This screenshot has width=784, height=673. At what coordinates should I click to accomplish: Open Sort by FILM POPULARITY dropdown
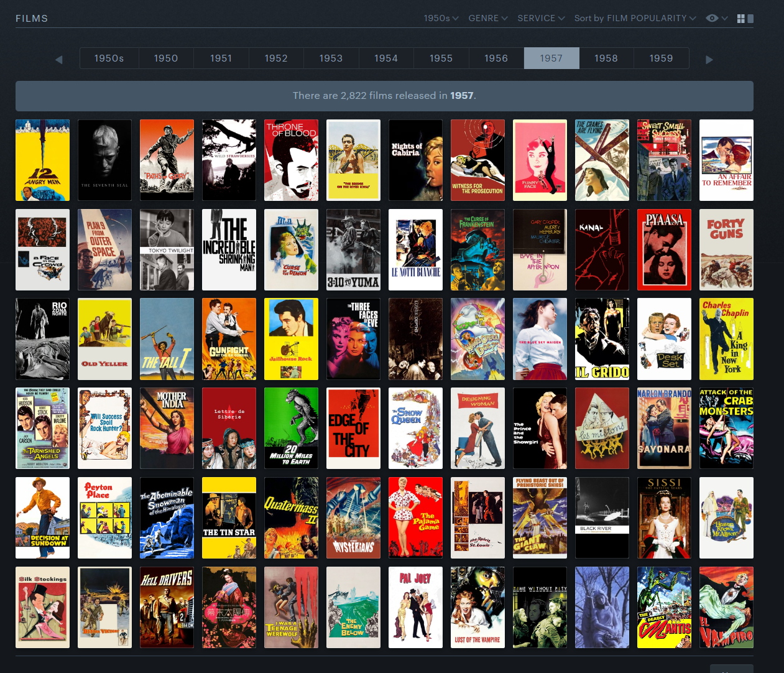click(635, 18)
